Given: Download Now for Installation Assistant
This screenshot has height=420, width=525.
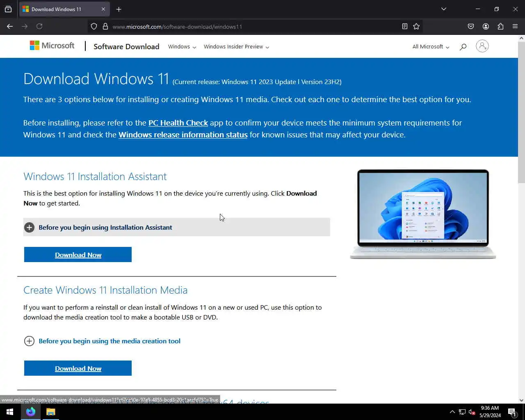Looking at the screenshot, I should (78, 255).
